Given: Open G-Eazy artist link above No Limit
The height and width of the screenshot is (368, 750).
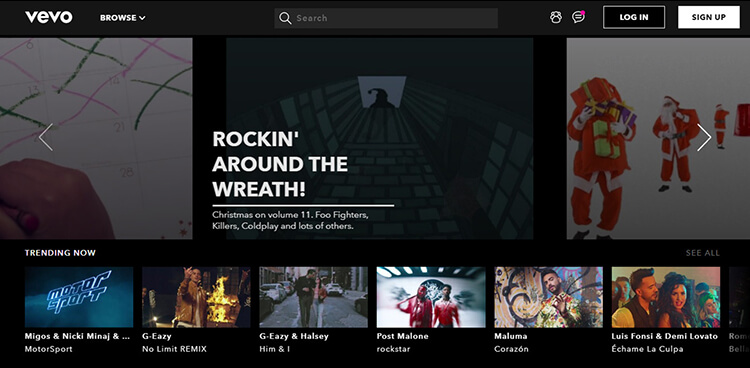Looking at the screenshot, I should click(x=156, y=336).
